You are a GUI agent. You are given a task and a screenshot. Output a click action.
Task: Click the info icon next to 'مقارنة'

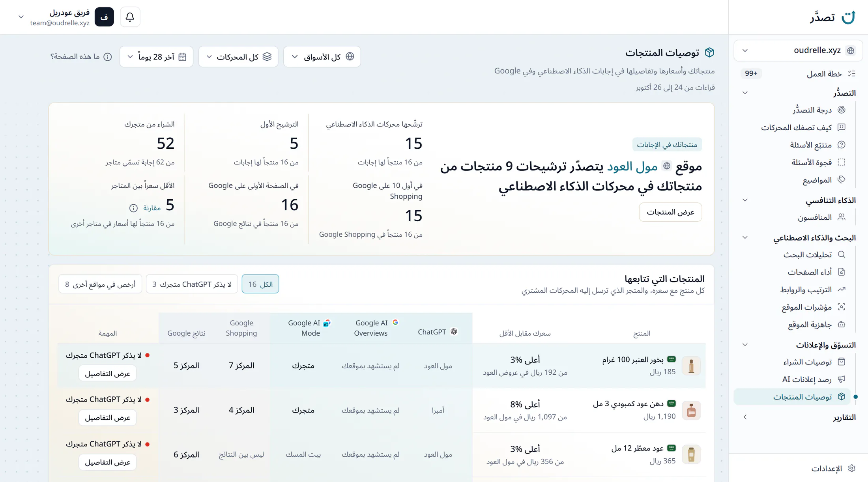[133, 207]
